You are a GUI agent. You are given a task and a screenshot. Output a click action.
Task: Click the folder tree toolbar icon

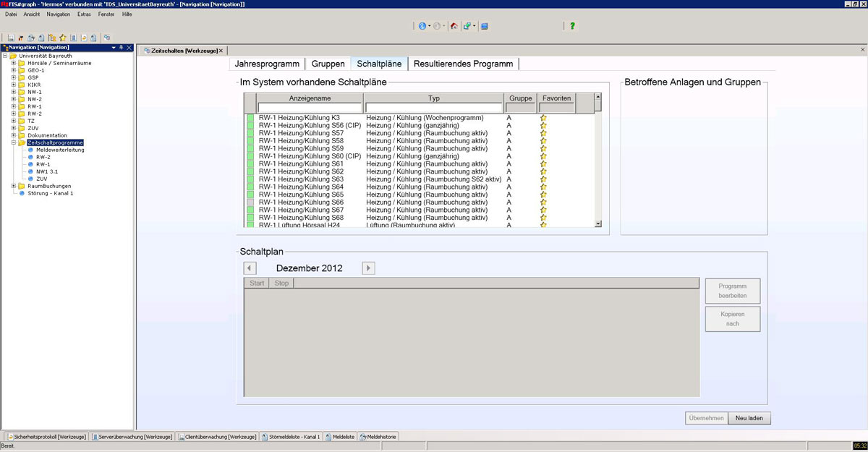(x=53, y=38)
